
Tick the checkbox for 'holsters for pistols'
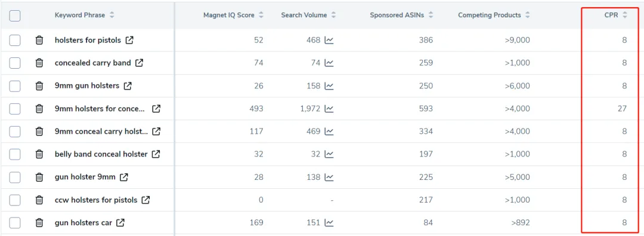[x=15, y=41]
